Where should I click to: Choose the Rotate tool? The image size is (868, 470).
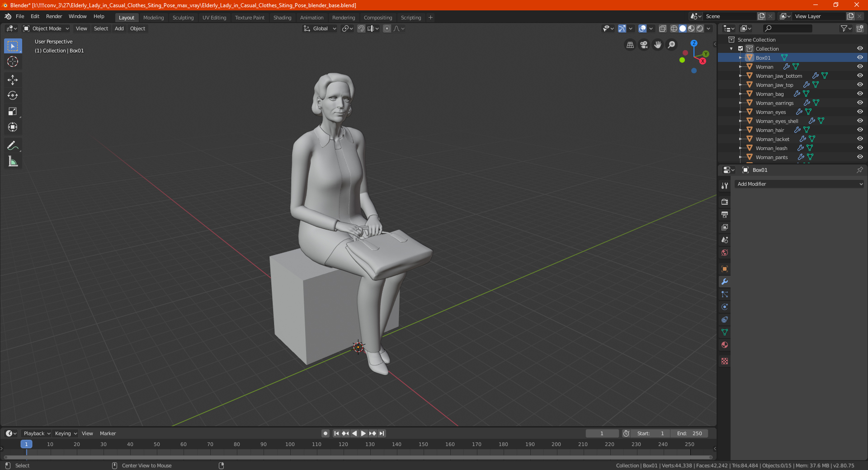(13, 96)
